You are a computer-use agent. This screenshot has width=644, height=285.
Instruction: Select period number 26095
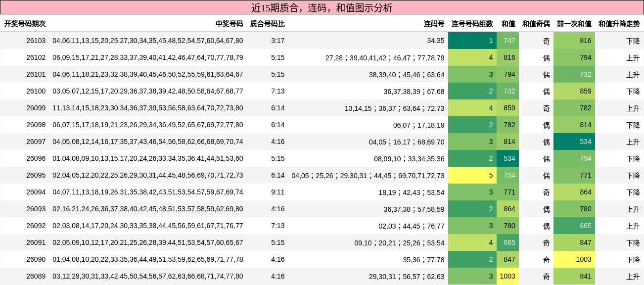pos(36,175)
